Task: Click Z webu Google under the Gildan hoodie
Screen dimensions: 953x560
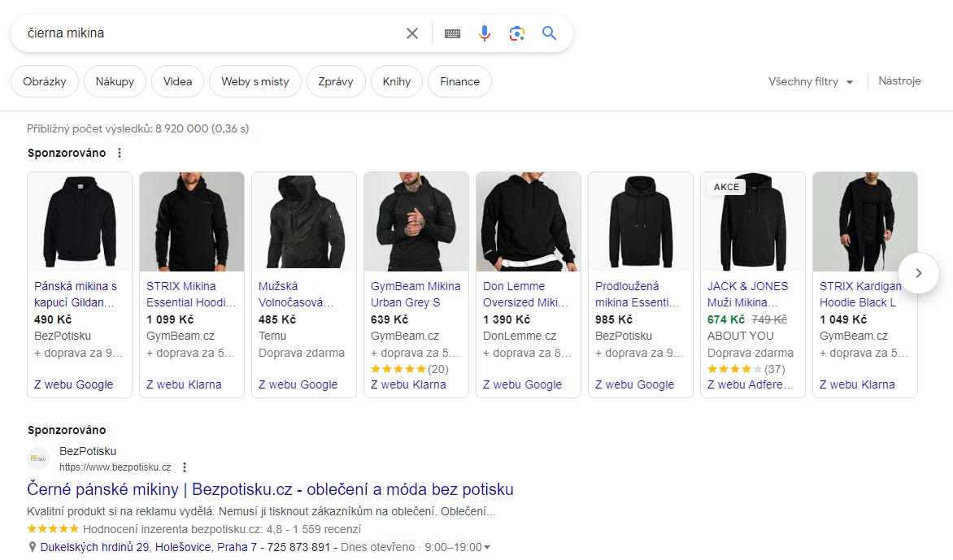Action: (x=73, y=384)
